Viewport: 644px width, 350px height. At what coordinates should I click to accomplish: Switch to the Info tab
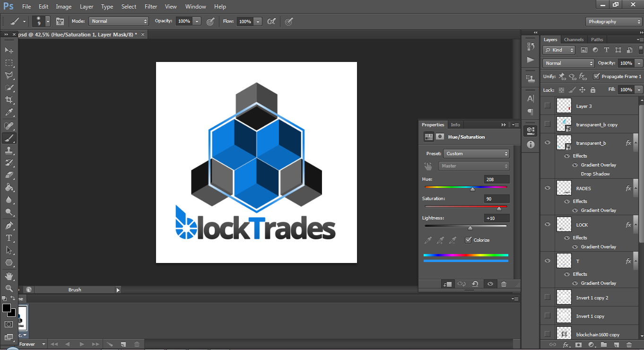tap(455, 125)
